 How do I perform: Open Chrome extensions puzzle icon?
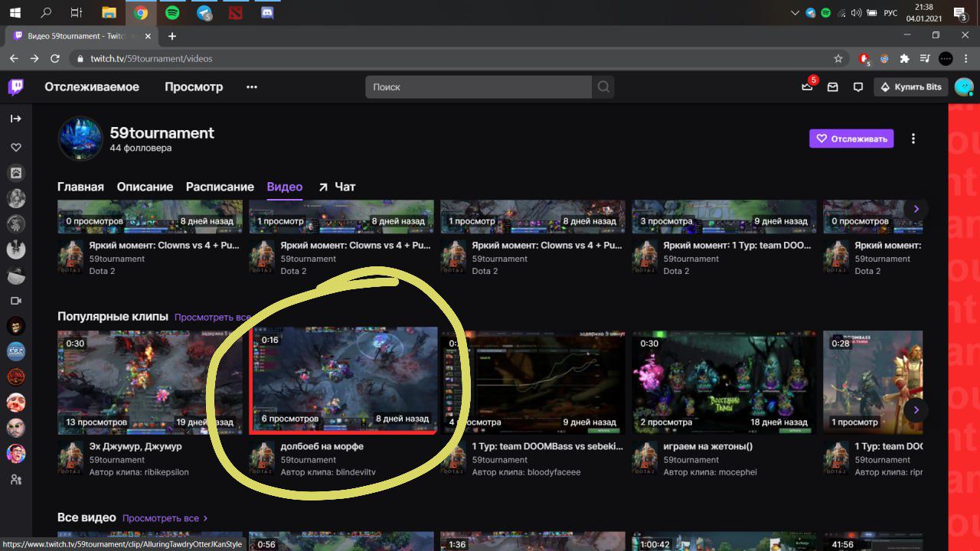pos(905,58)
